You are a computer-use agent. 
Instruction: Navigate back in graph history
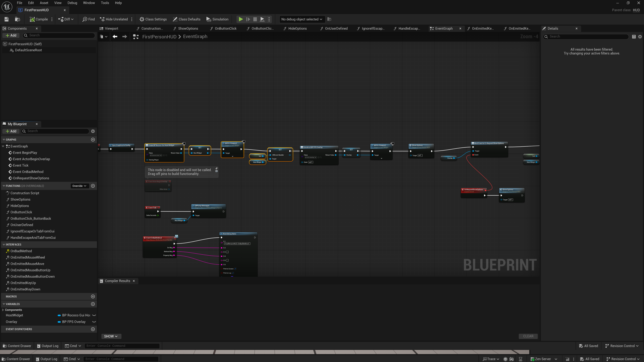tap(115, 37)
